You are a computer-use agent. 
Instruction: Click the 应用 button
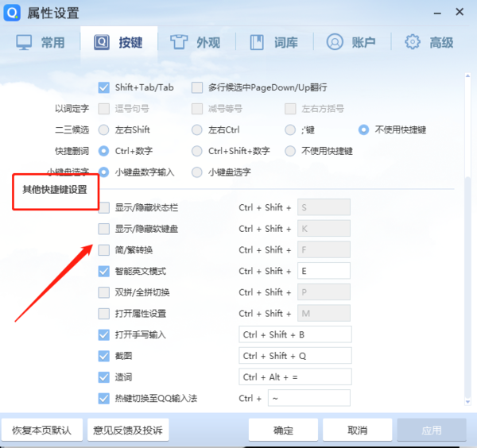tap(432, 430)
